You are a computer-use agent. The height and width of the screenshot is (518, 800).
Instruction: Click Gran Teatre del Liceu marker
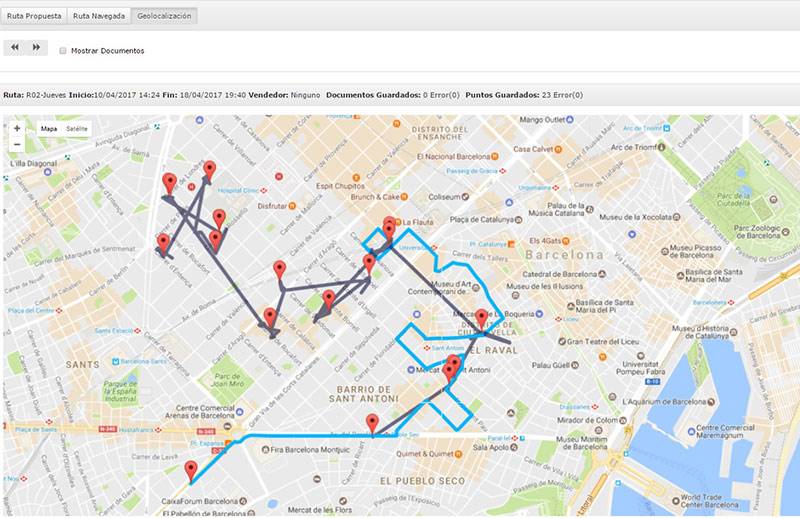(562, 341)
